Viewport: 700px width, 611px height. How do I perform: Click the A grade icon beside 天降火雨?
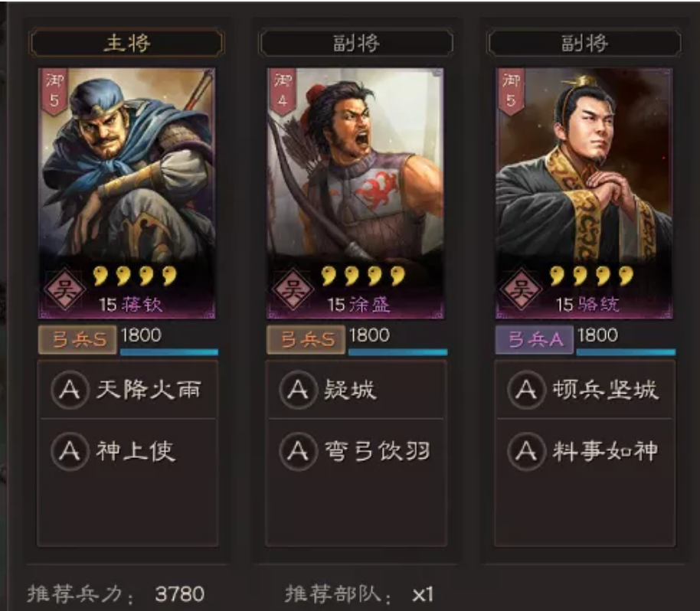70,390
